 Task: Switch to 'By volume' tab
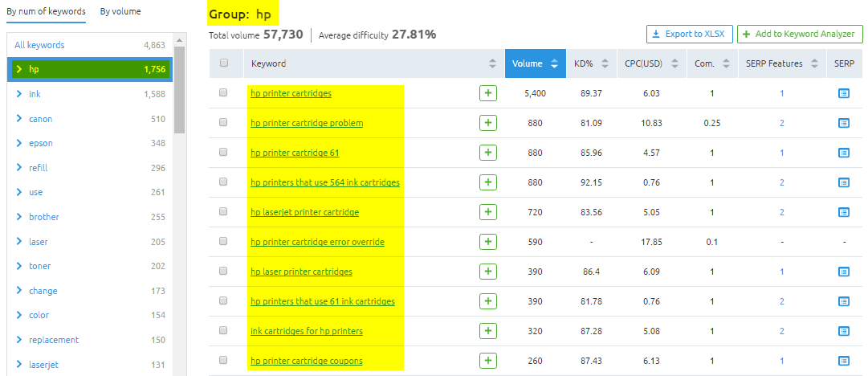pyautogui.click(x=120, y=11)
